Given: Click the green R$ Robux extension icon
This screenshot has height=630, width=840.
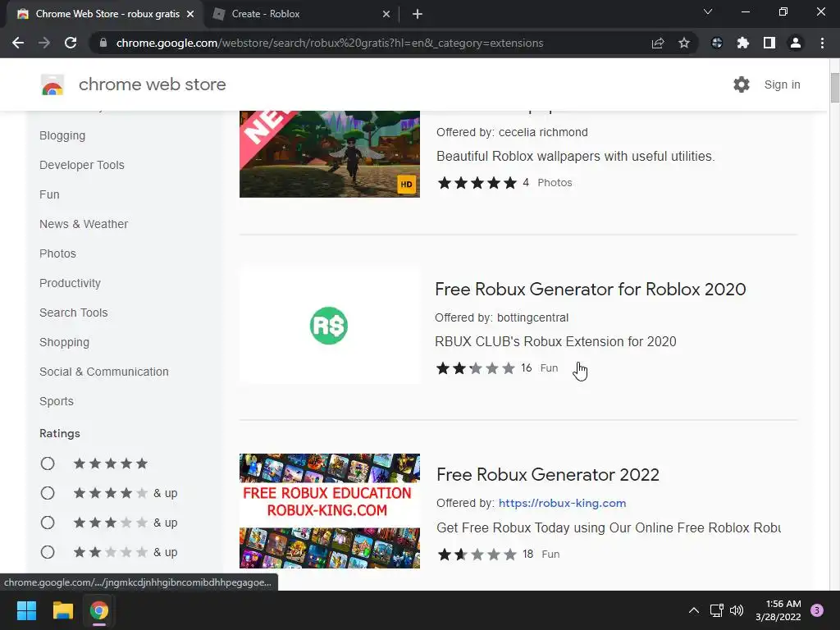Looking at the screenshot, I should (x=329, y=326).
